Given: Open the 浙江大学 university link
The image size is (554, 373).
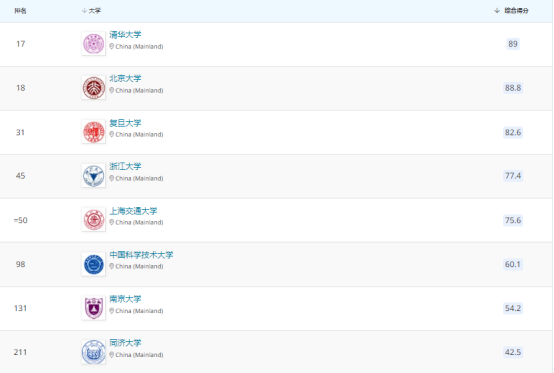Looking at the screenshot, I should (x=125, y=166).
